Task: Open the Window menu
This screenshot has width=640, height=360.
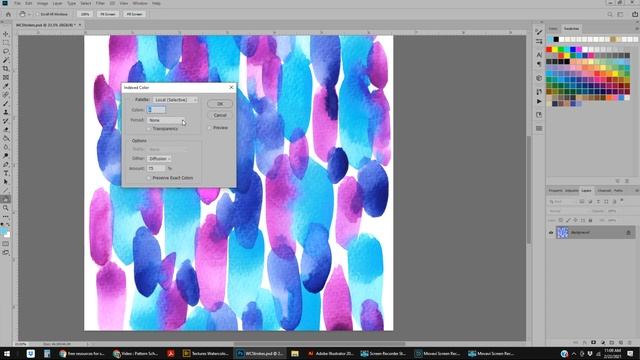Action: (140, 3)
